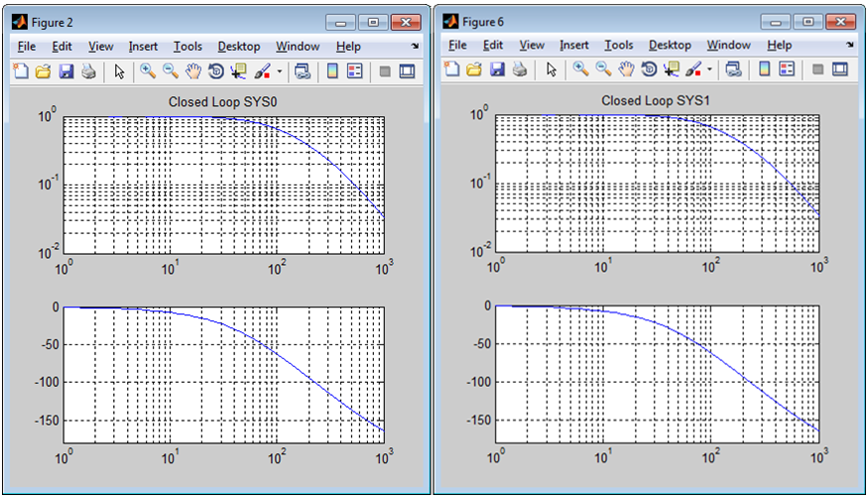Click dock arrow in Figure 2 menu bar
The height and width of the screenshot is (497, 868).
pyautogui.click(x=416, y=46)
